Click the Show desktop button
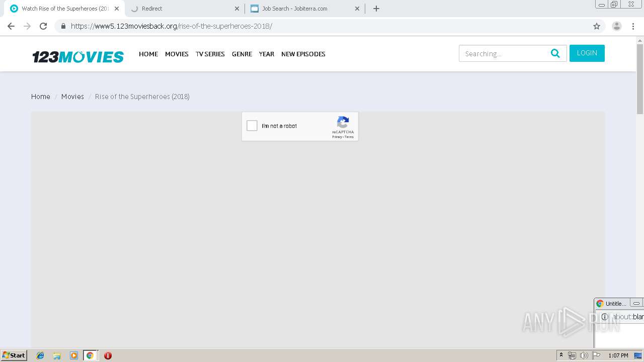The width and height of the screenshot is (644, 362). coord(638,355)
